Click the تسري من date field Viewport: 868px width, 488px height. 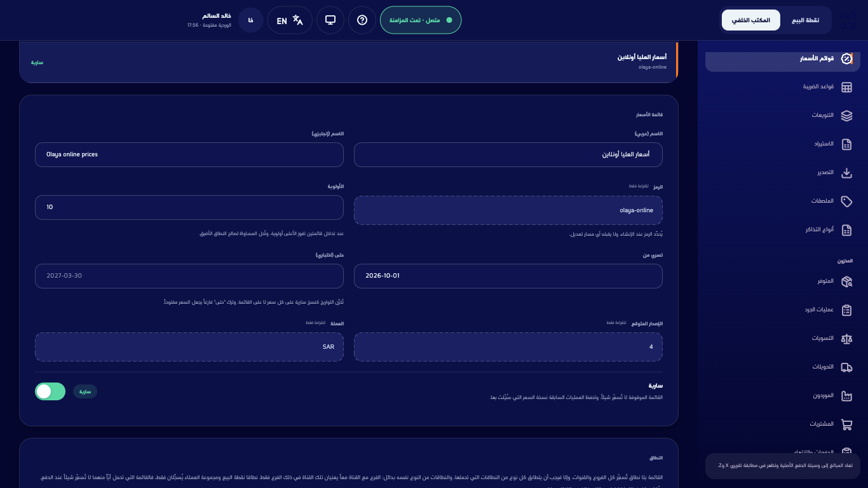pos(508,276)
